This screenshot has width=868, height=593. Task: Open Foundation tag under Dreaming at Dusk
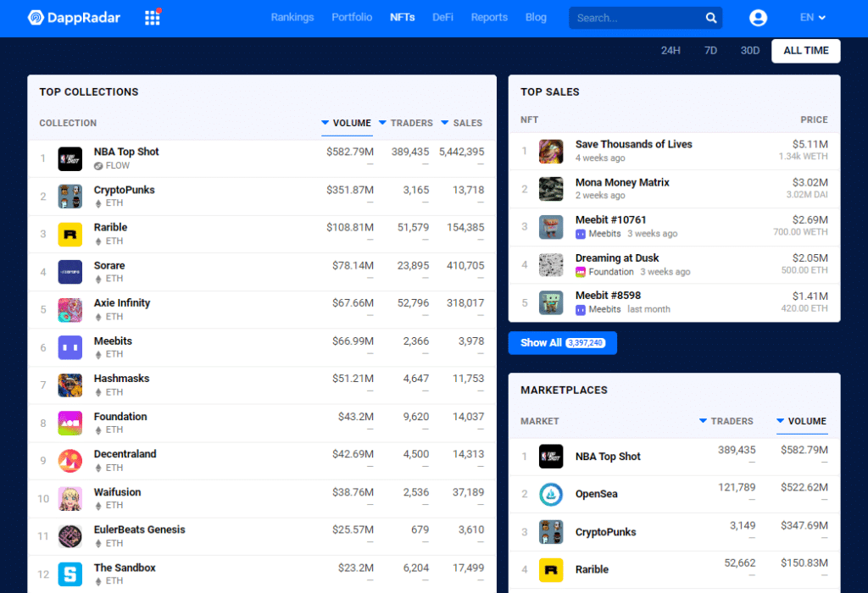604,272
